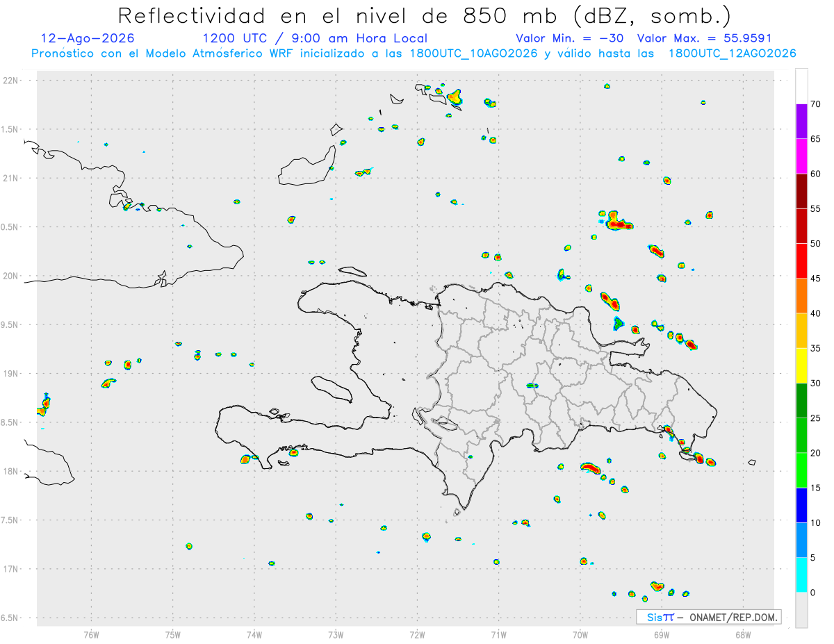Click the legend value '30'
834x644 pixels.
click(x=816, y=383)
